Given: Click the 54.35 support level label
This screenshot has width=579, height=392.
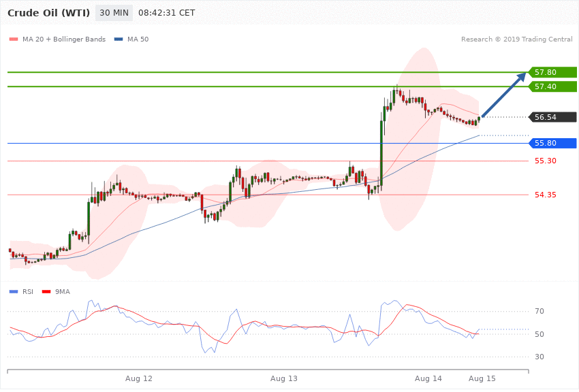Looking at the screenshot, I should click(546, 195).
